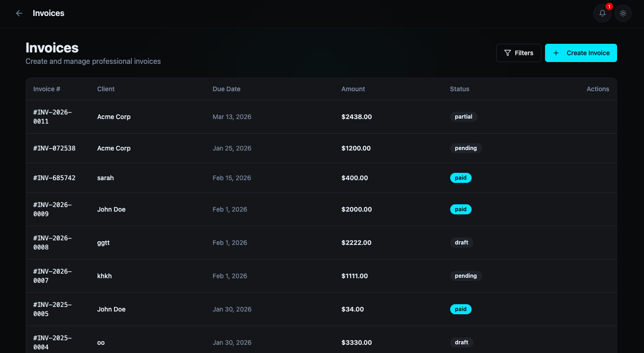Screen dimensions: 644x353
Task: Click the Amount column header
Action: (353, 89)
